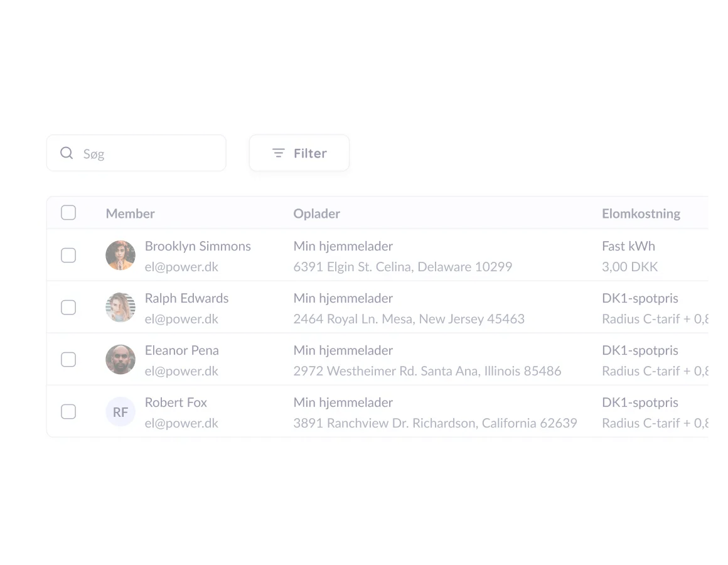Tick the Eleanor Pena row checkbox
Screen dimensions: 728x565
click(68, 360)
